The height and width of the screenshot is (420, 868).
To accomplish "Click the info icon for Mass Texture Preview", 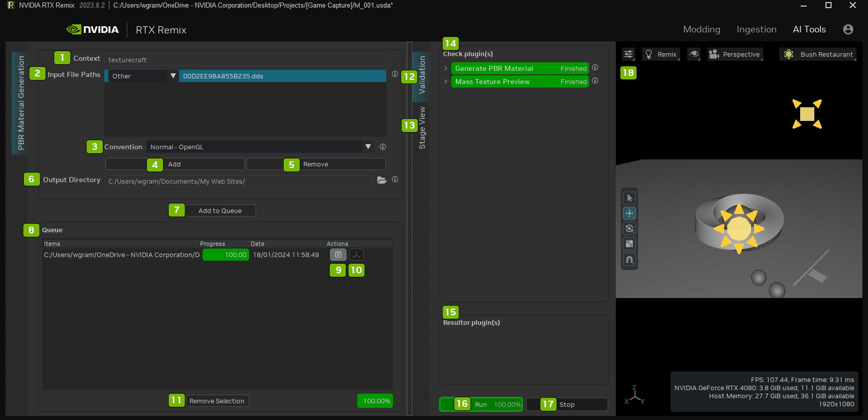I will pyautogui.click(x=595, y=80).
